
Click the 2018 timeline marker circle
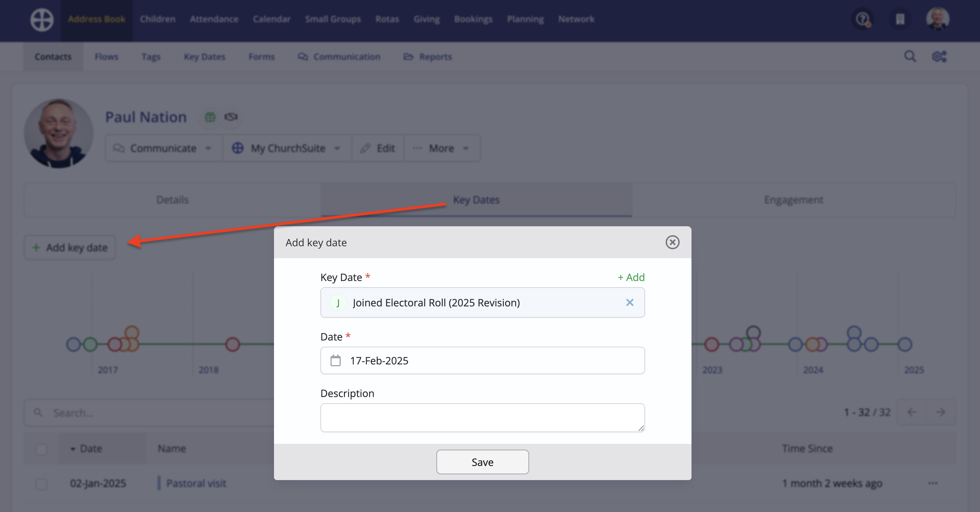click(x=232, y=344)
